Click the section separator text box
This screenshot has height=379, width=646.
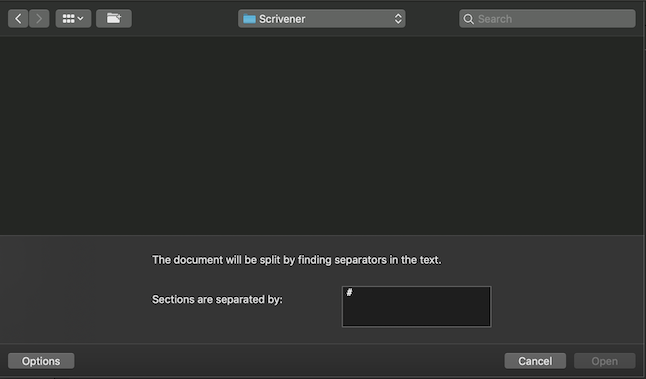pyautogui.click(x=417, y=306)
